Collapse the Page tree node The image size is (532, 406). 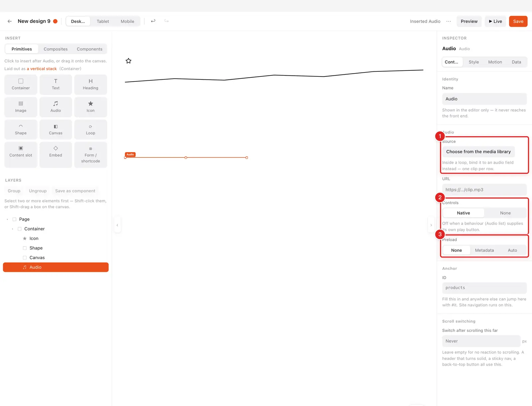(x=7, y=219)
